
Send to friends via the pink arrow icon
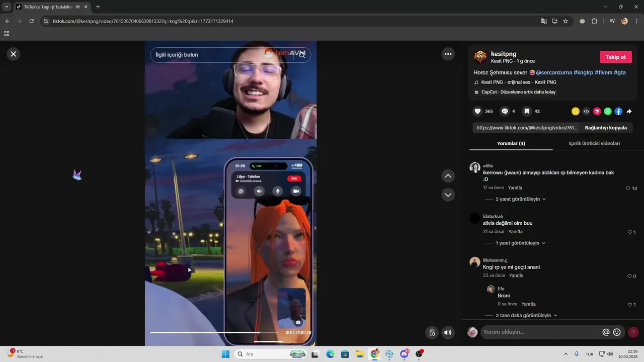click(597, 111)
